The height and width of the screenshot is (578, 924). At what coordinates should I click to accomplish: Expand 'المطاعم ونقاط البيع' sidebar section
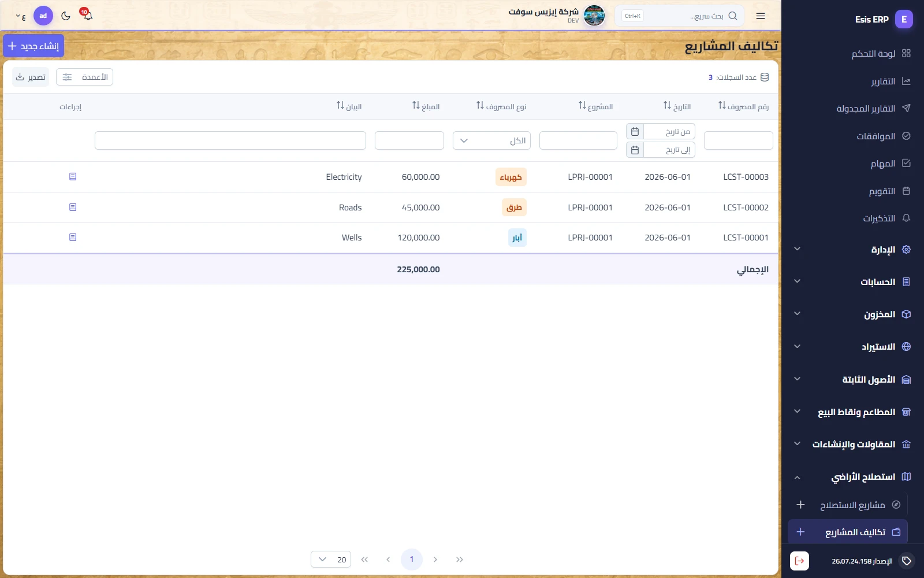852,412
